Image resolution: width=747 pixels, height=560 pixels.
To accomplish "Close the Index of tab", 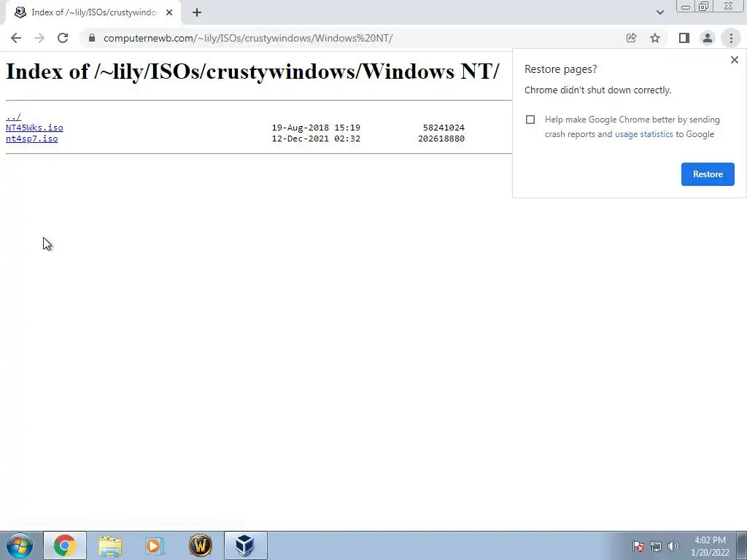I will [x=169, y=12].
